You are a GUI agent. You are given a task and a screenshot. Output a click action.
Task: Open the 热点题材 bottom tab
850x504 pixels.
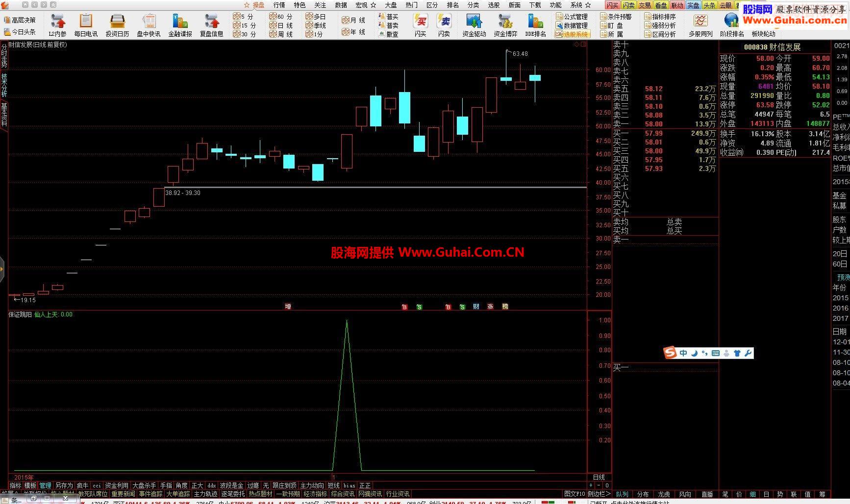(260, 494)
